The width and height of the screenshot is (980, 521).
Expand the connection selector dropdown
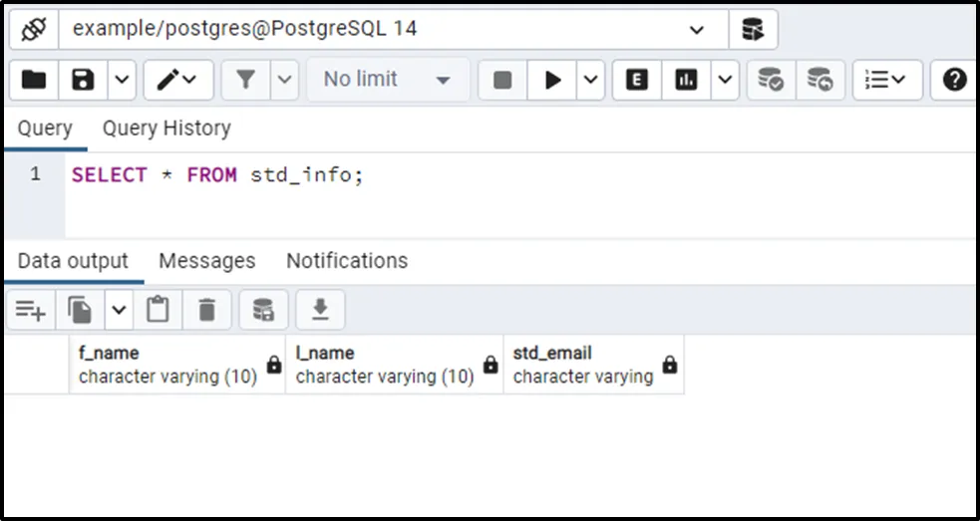(x=696, y=30)
